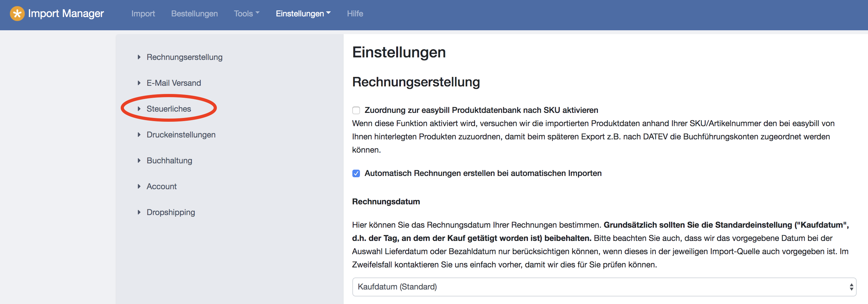
Task: Click the arrow icon beside Buchhaltung
Action: pyautogui.click(x=139, y=161)
